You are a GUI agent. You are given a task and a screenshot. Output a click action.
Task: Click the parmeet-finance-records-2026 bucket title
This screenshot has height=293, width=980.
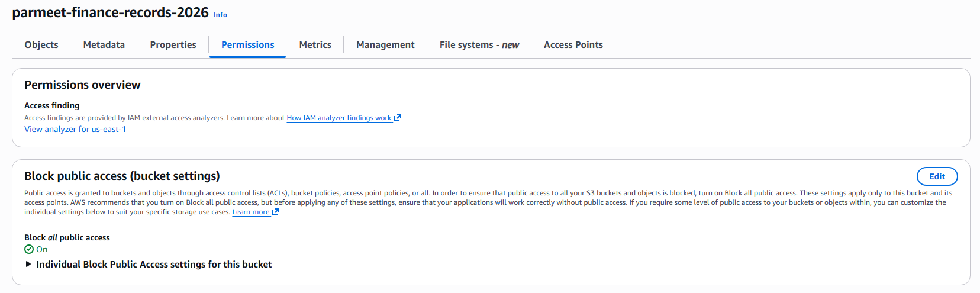point(110,12)
